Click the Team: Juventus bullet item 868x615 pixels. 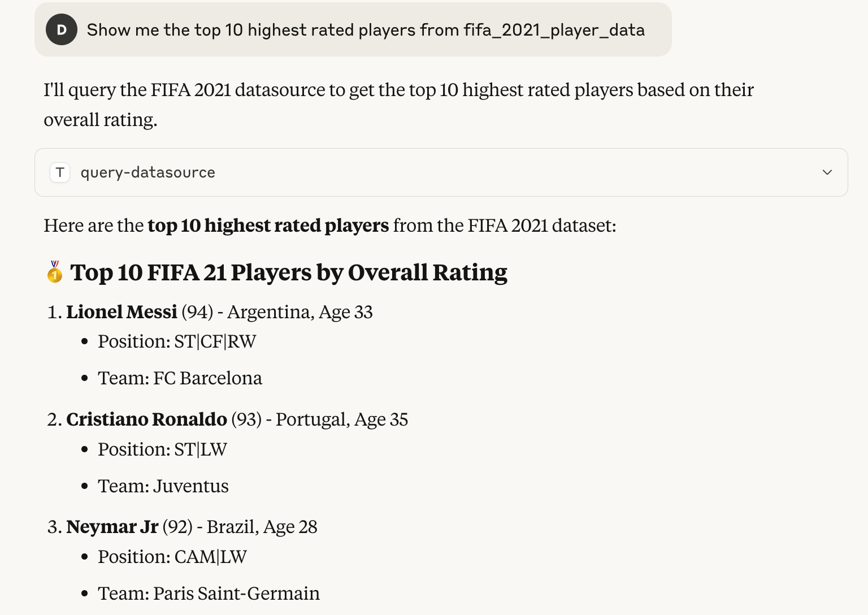coord(163,486)
